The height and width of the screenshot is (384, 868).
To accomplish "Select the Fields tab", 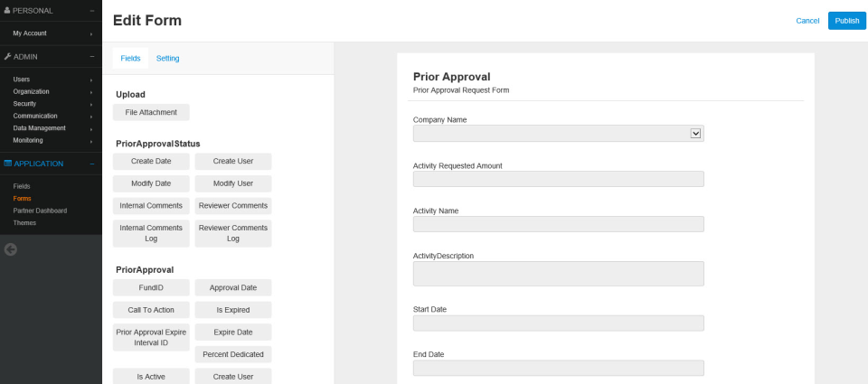I will point(130,58).
